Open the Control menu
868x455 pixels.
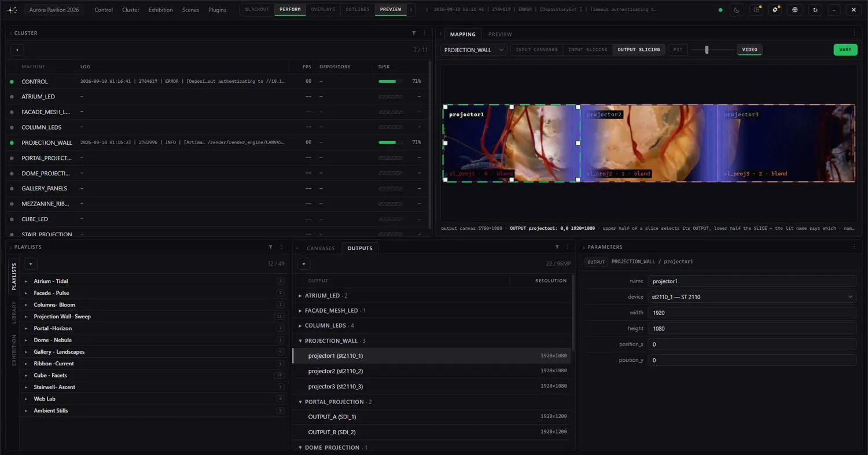point(104,10)
